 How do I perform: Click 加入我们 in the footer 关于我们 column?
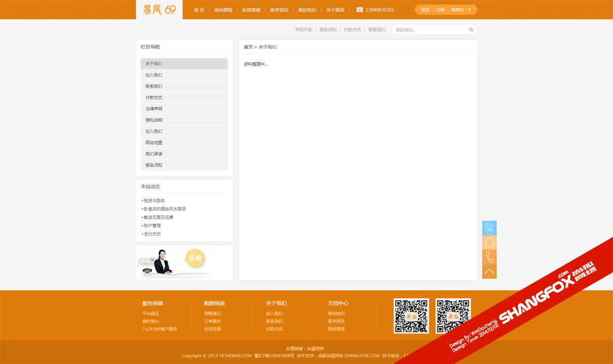coord(274,314)
